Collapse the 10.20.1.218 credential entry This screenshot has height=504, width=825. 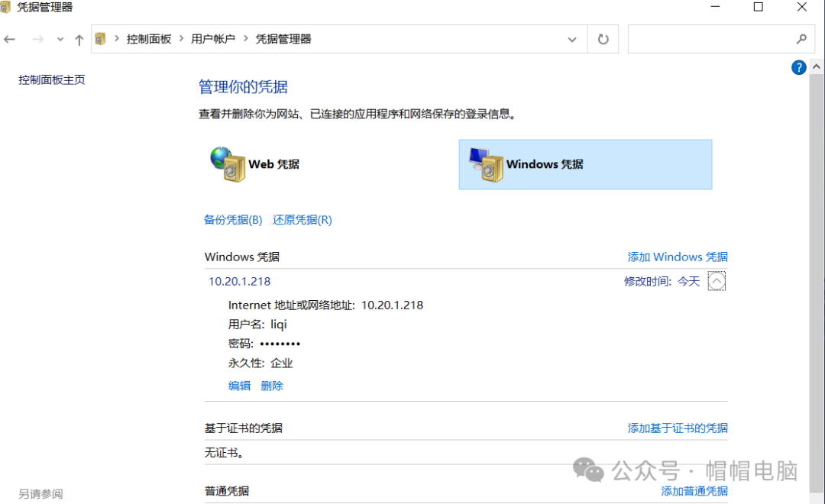[x=717, y=282]
